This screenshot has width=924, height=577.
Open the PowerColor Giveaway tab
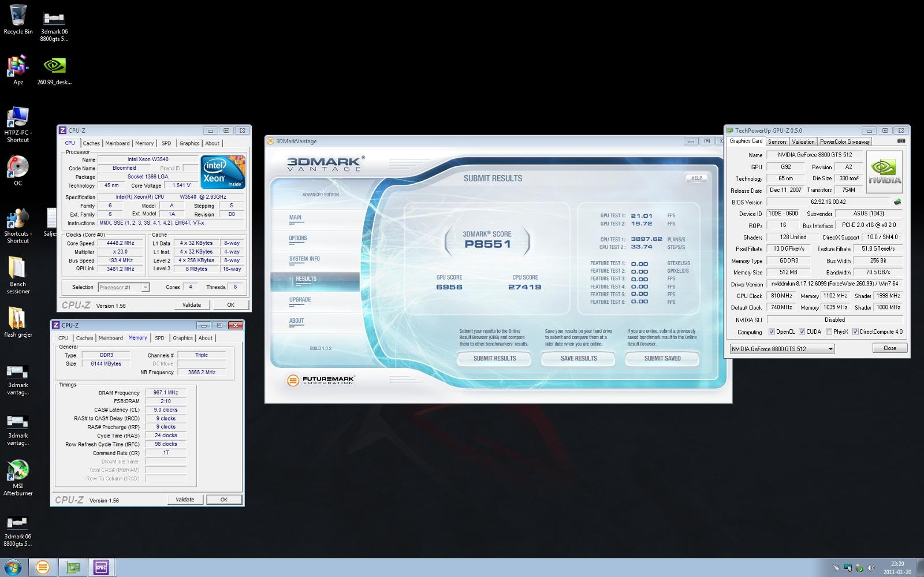tap(845, 142)
